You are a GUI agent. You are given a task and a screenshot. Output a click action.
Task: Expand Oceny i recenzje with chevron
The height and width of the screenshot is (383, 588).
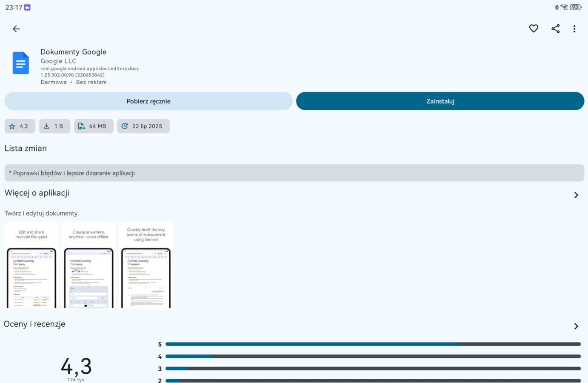pyautogui.click(x=576, y=326)
